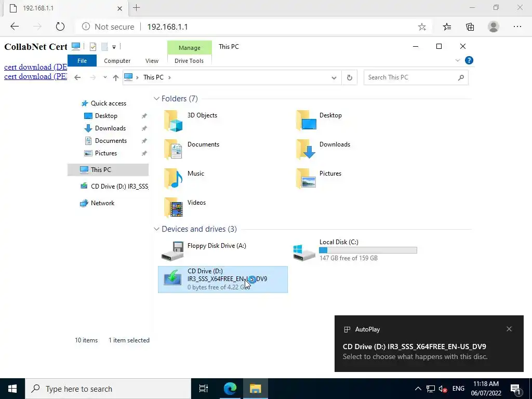Click the search magnifier in Explorer
The height and width of the screenshot is (399, 532).
coord(461,78)
